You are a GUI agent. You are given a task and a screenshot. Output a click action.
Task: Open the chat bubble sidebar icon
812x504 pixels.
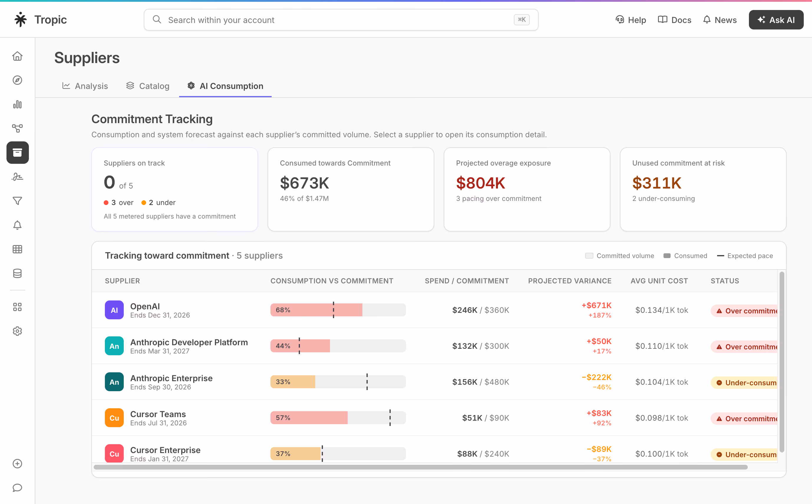(x=17, y=488)
